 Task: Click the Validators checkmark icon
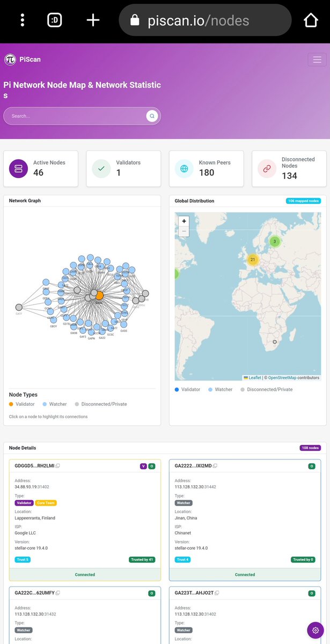(x=101, y=169)
